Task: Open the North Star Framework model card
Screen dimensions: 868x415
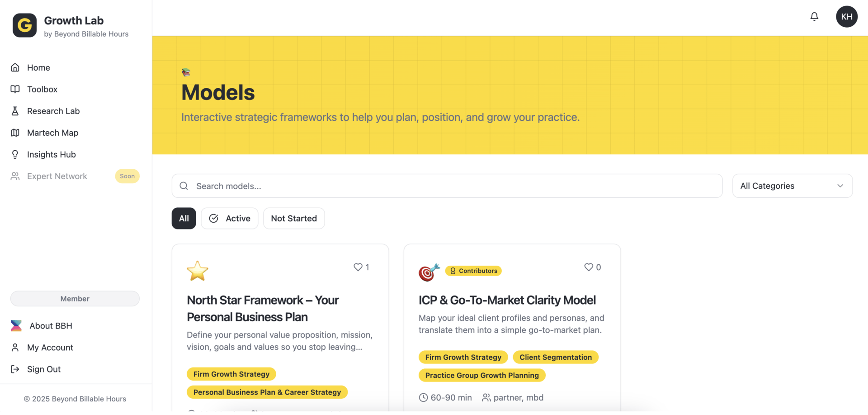Action: click(x=263, y=308)
